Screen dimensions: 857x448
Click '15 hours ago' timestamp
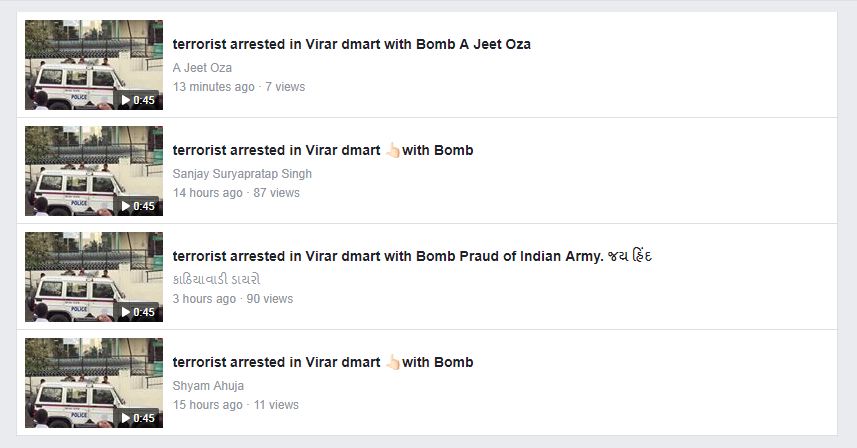208,405
